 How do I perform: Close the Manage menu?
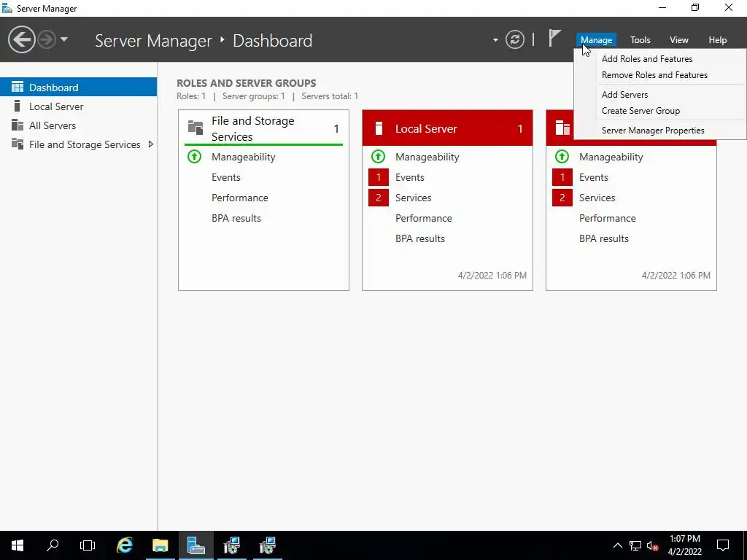pos(596,40)
